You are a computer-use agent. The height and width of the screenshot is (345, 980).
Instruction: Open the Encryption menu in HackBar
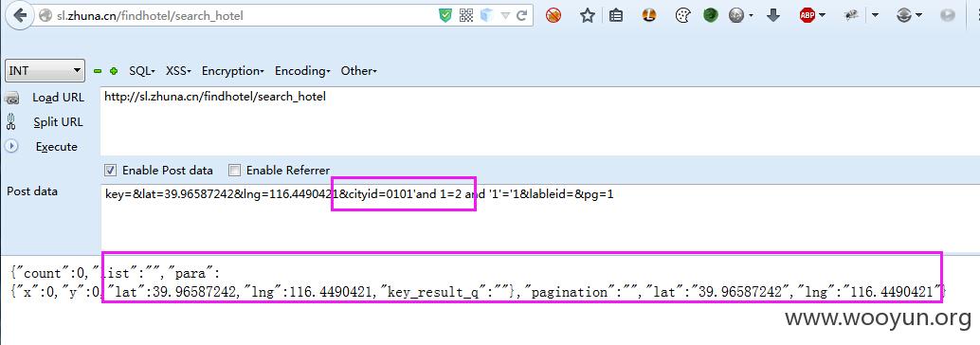[x=232, y=71]
